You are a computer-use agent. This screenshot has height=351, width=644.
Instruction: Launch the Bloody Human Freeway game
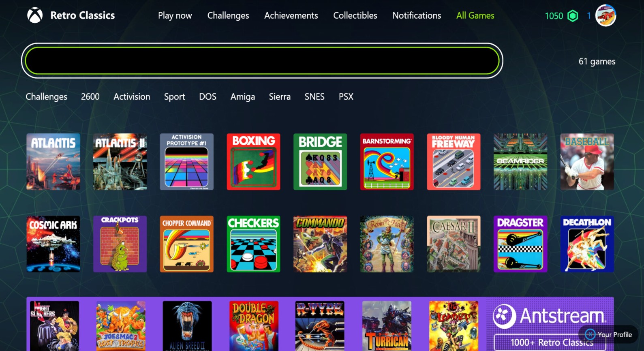[454, 162]
